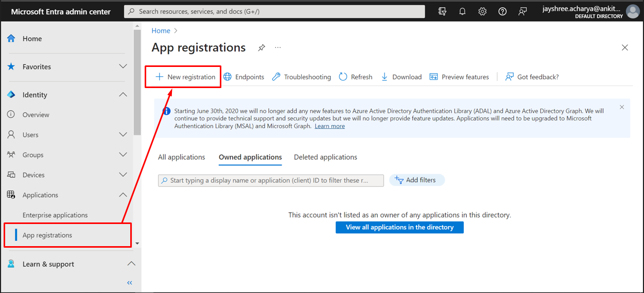Close the App registrations blade
The image size is (644, 293).
pyautogui.click(x=625, y=47)
